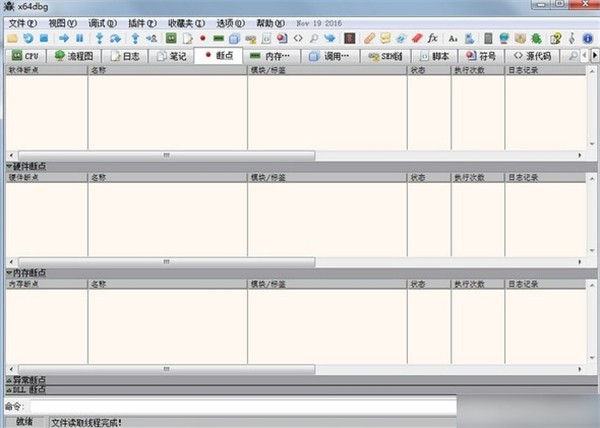Switch to the 符号 tab
Screen dimensions: 600x428
[x=481, y=56]
